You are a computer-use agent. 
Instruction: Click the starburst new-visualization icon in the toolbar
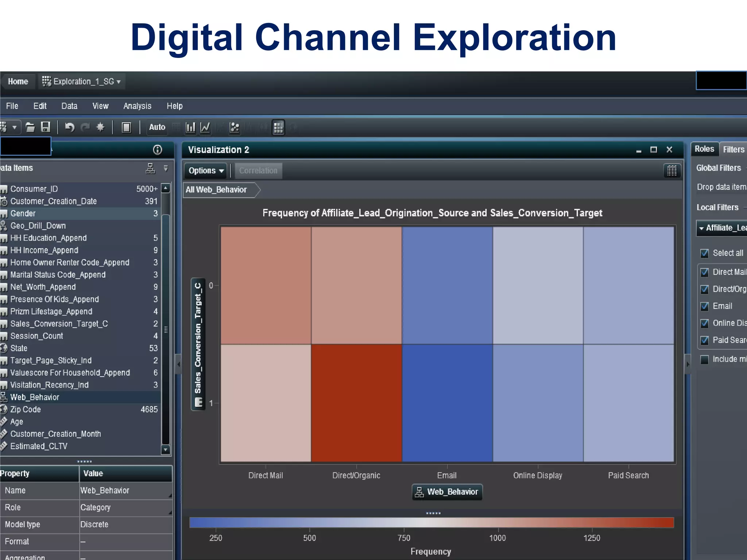[100, 127]
